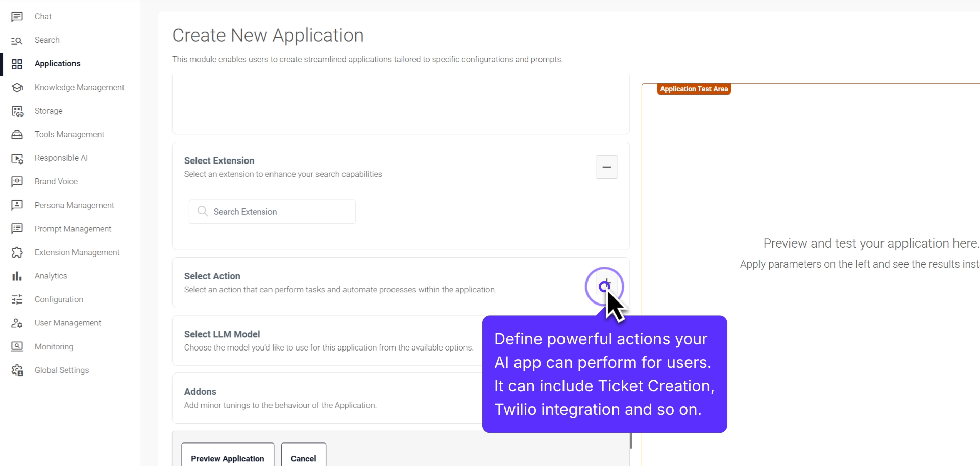Open the Chat panel icon
The height and width of the screenshot is (466, 980).
pyautogui.click(x=17, y=16)
